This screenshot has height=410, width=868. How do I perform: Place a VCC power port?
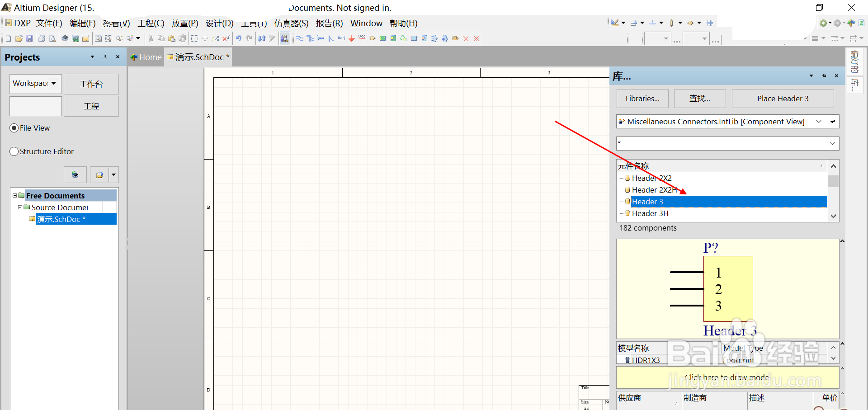tap(362, 38)
